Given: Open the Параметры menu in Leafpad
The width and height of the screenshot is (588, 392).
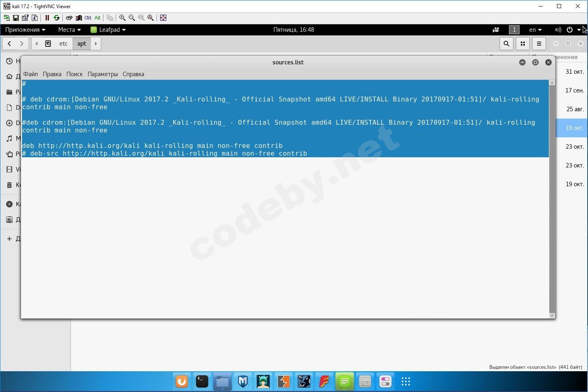Looking at the screenshot, I should 103,74.
